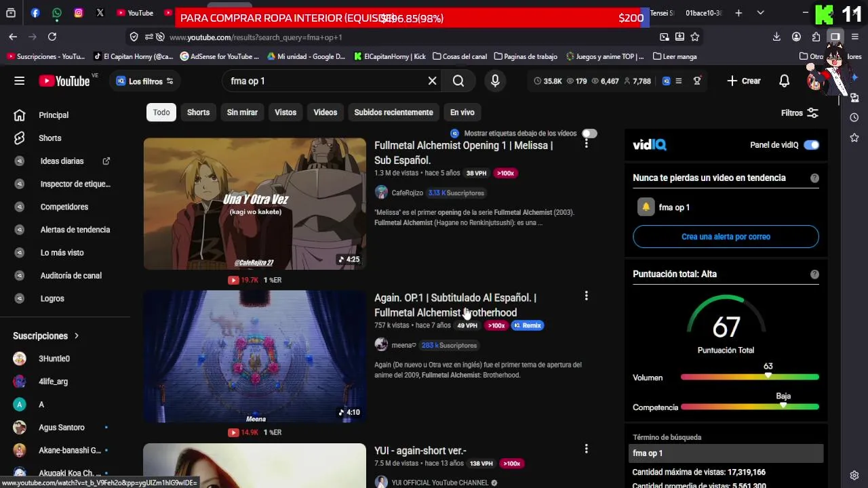This screenshot has width=868, height=488.
Task: Open more options for Melissa video
Action: [587, 144]
